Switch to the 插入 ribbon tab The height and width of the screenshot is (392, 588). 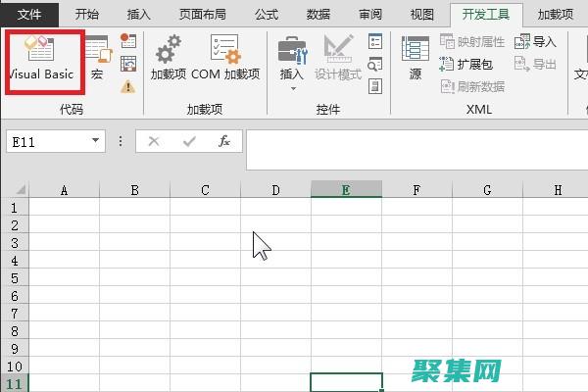[139, 15]
